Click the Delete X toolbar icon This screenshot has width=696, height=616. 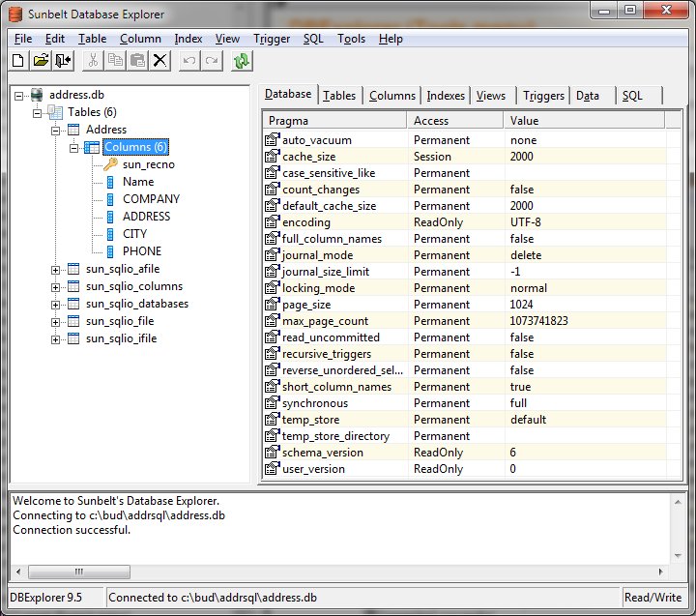pyautogui.click(x=160, y=61)
